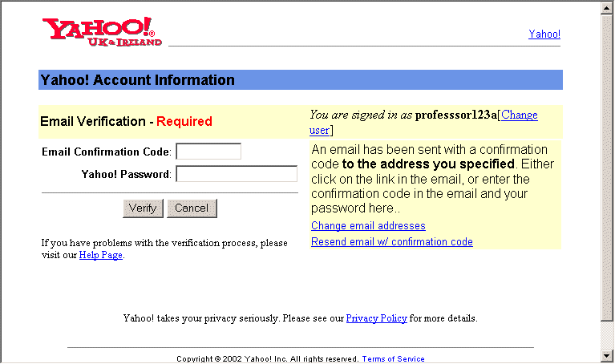Click the vertical scrollbar thumb
This screenshot has height=364, width=615.
pos(606,168)
